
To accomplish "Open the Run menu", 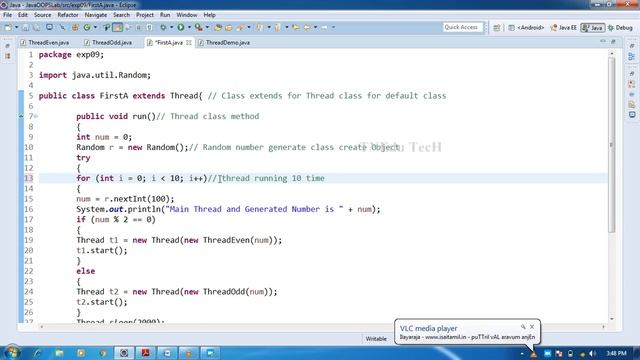I will (x=165, y=15).
